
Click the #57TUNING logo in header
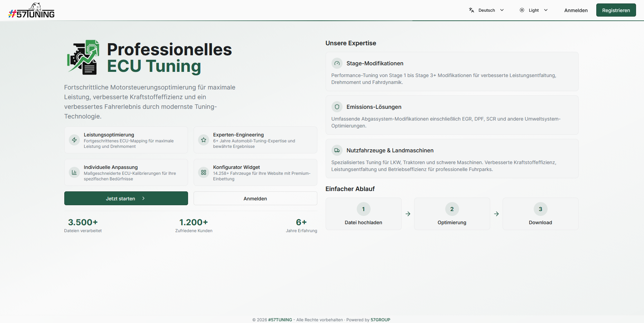pyautogui.click(x=31, y=11)
